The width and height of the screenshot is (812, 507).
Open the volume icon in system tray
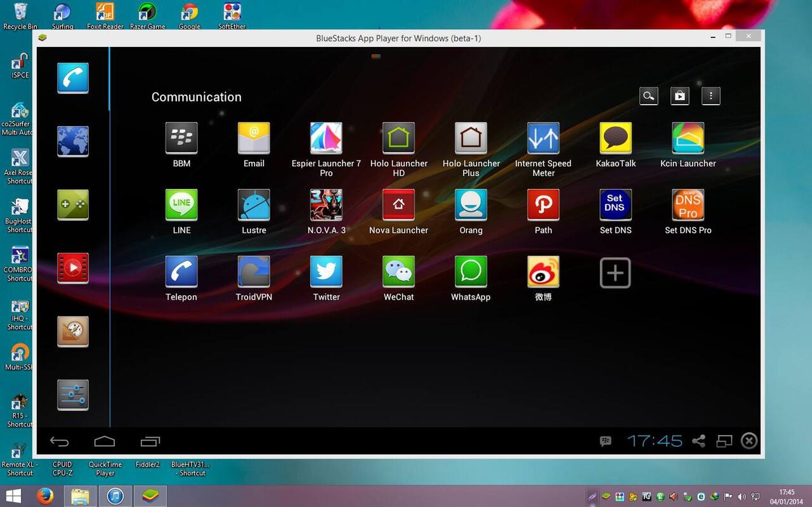(x=742, y=497)
